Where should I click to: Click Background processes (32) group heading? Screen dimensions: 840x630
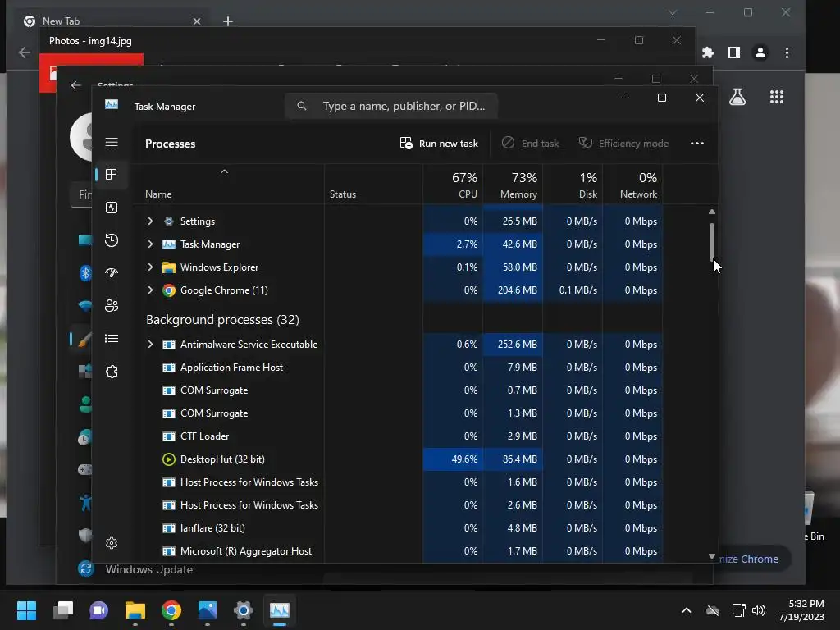point(222,320)
